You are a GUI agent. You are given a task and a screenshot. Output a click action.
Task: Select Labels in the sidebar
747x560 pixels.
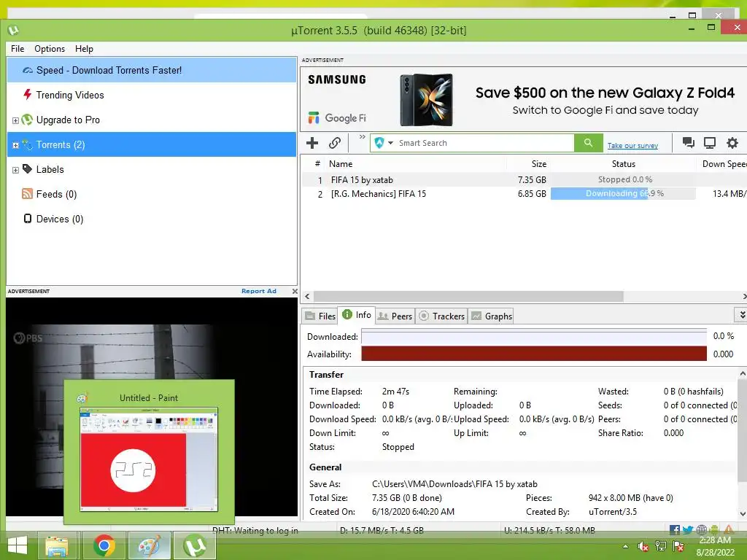pyautogui.click(x=152, y=169)
